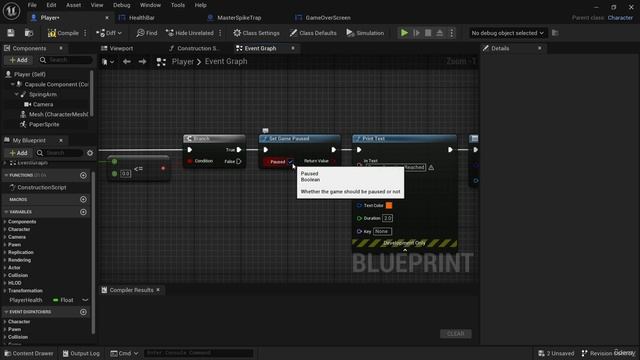Select the ConstructionScript function
The image size is (640, 360).
[42, 187]
